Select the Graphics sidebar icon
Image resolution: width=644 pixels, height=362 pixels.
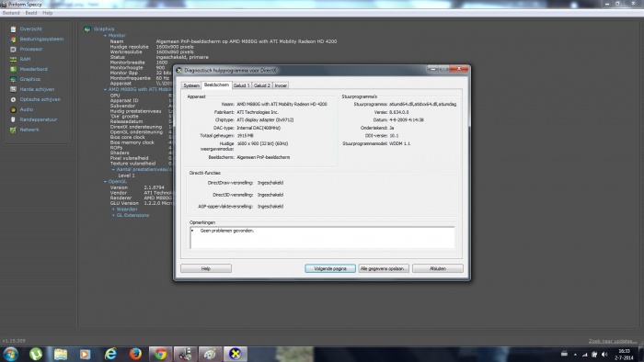[x=13, y=80]
